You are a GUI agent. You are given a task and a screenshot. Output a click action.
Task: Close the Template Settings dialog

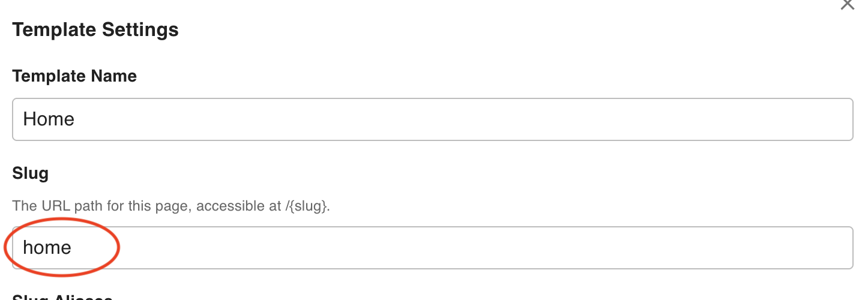click(847, 5)
